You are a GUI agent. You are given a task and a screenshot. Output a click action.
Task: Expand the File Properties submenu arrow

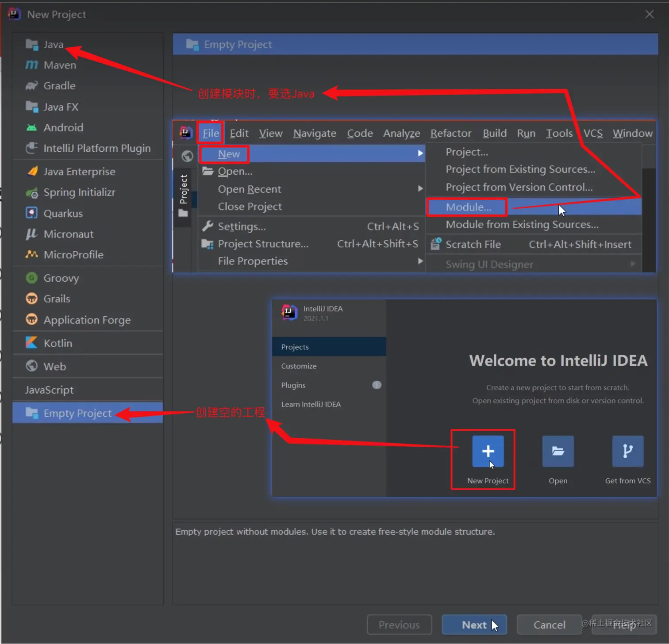(420, 261)
